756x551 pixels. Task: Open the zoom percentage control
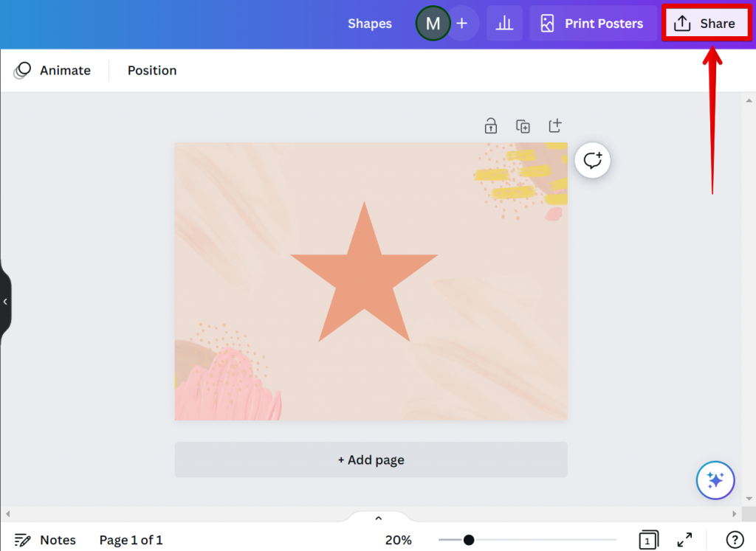pyautogui.click(x=398, y=540)
